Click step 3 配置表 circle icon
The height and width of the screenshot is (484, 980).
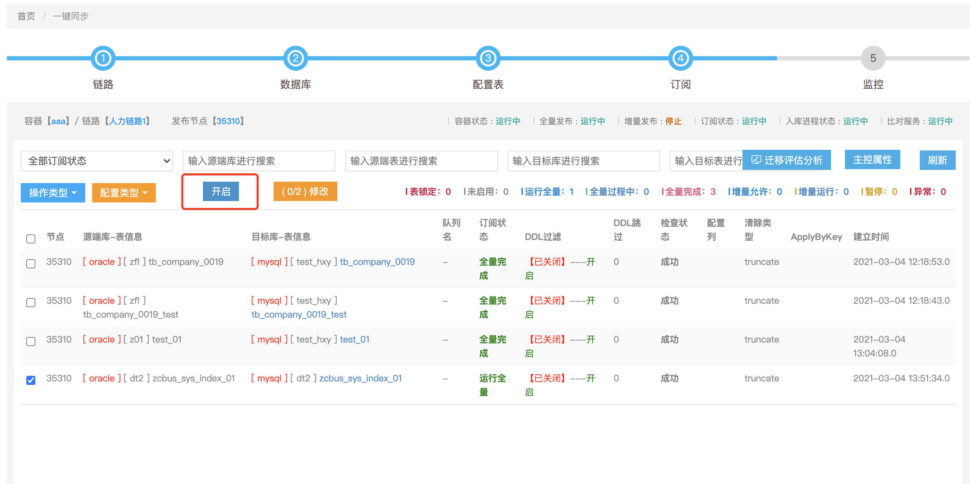[488, 58]
